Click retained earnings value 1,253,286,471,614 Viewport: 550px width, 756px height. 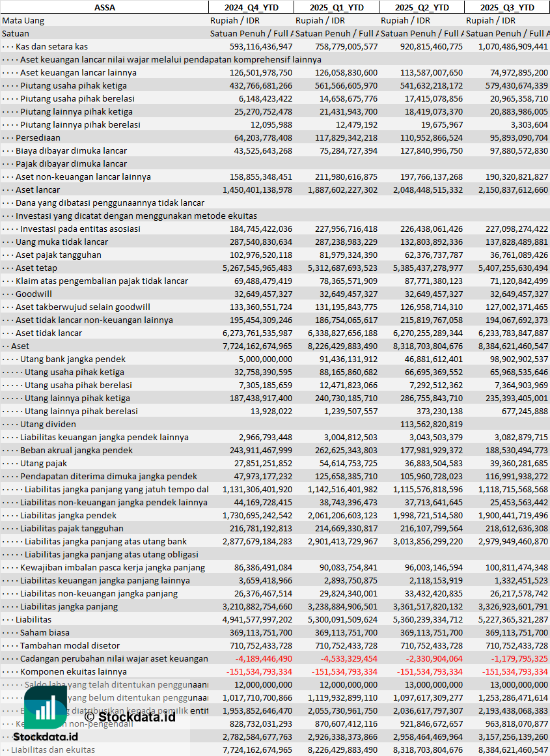[513, 697]
